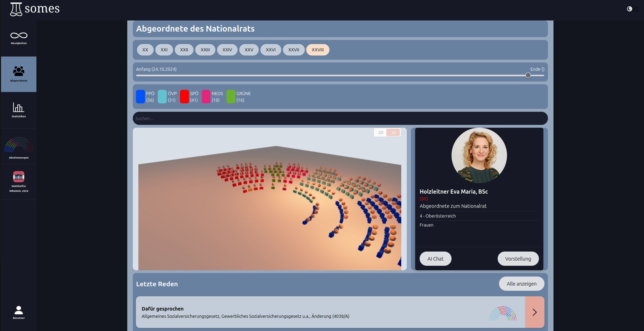Select legislative period XXVII tab

(x=294, y=50)
